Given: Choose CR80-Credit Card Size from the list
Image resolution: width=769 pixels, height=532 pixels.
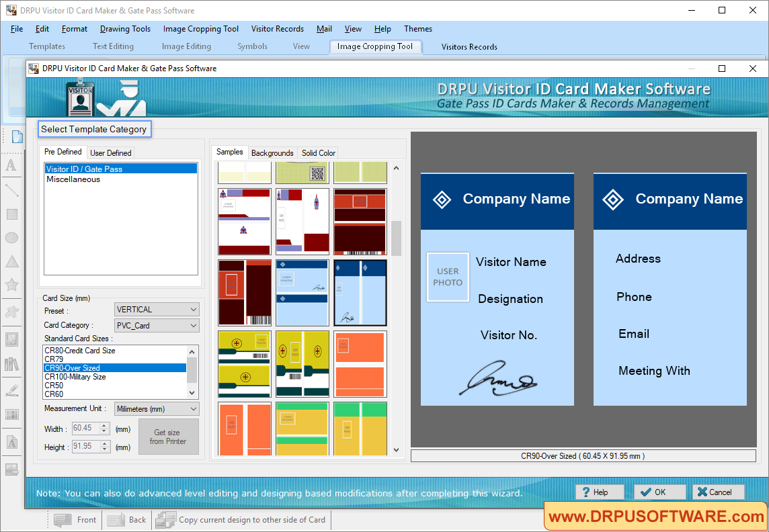Looking at the screenshot, I should pyautogui.click(x=86, y=350).
